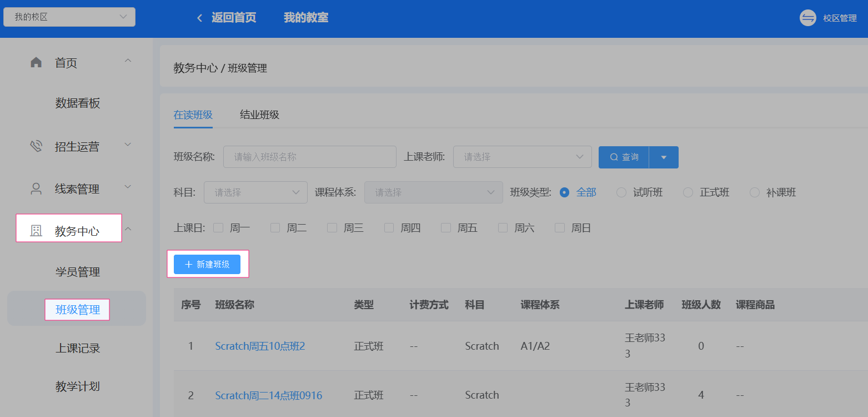Screen dimensions: 868x417
Task: Click the plus icon on 新建班级 button
Action: pyautogui.click(x=188, y=264)
